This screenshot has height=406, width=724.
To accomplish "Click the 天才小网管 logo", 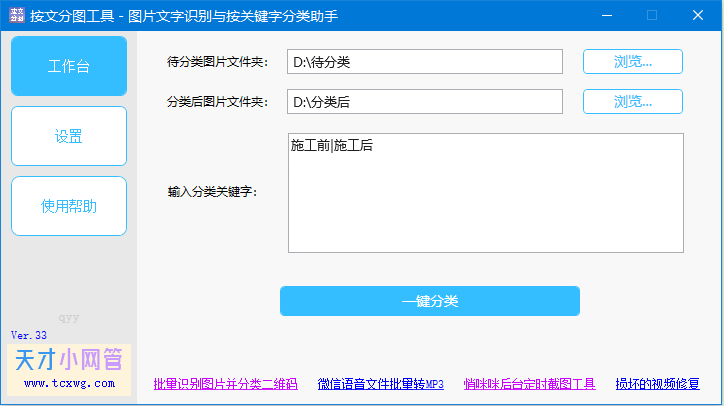I will coord(68,359).
